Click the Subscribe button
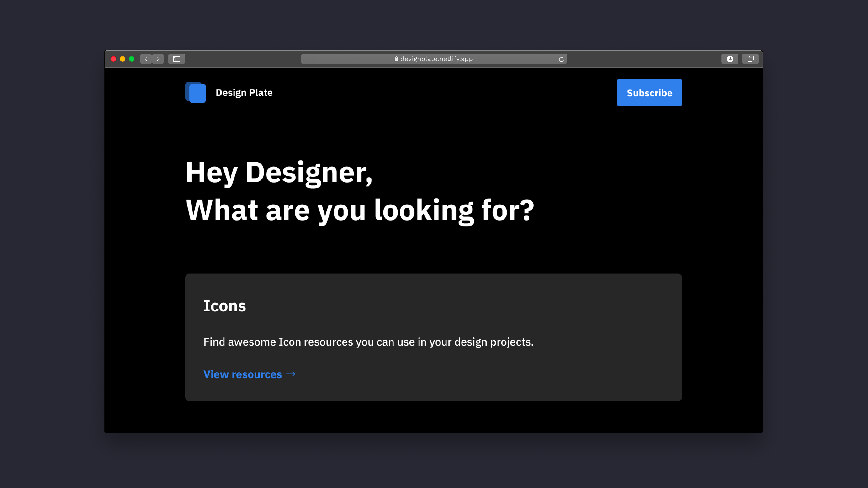Image resolution: width=868 pixels, height=488 pixels. point(649,93)
